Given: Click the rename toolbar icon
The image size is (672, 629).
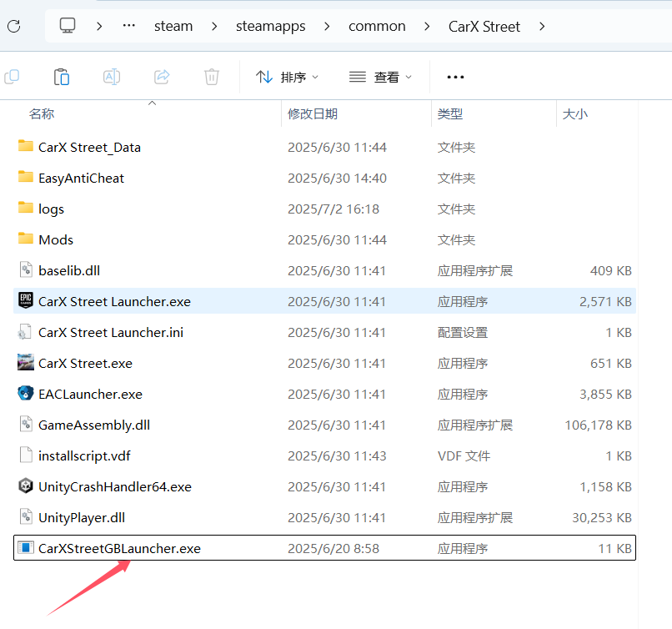Looking at the screenshot, I should point(112,77).
